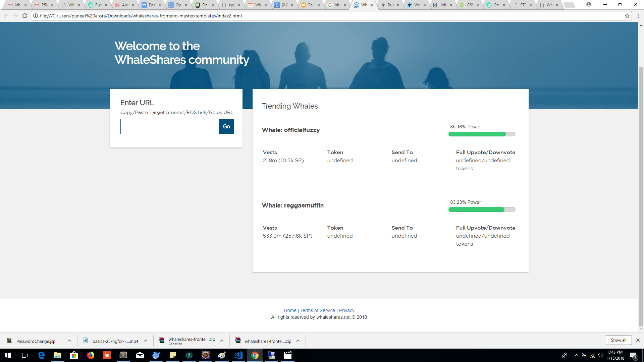Bookmark this page with the star icon
Screen dimensions: 644x362
point(627,16)
